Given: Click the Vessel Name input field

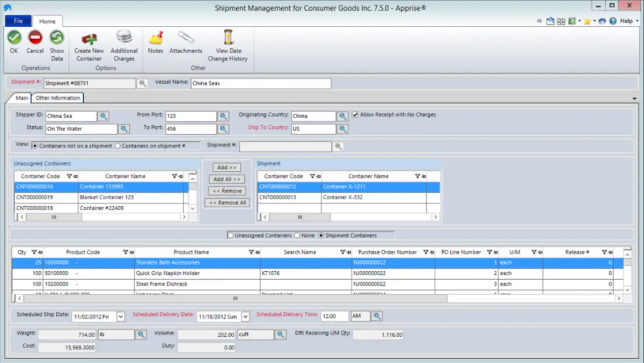Looking at the screenshot, I should tap(261, 83).
